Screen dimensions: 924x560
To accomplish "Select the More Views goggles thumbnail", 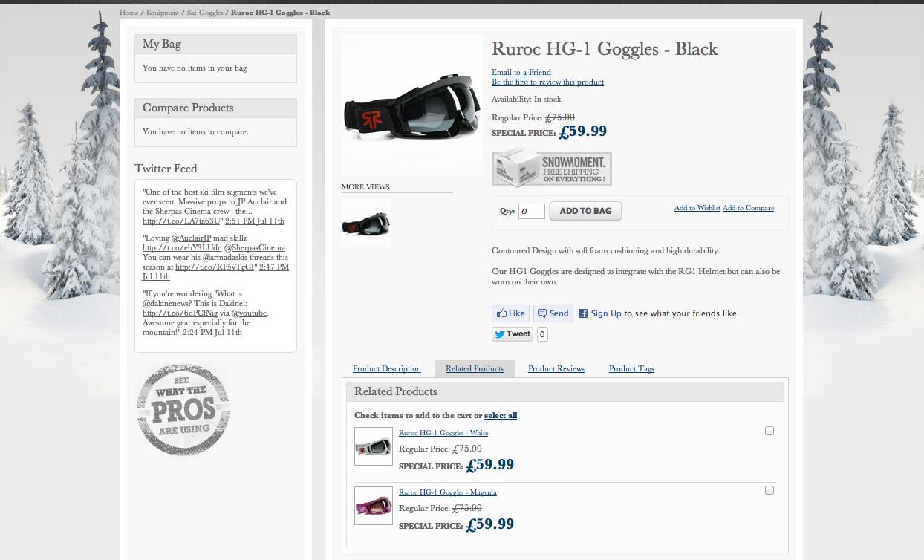I will click(365, 222).
